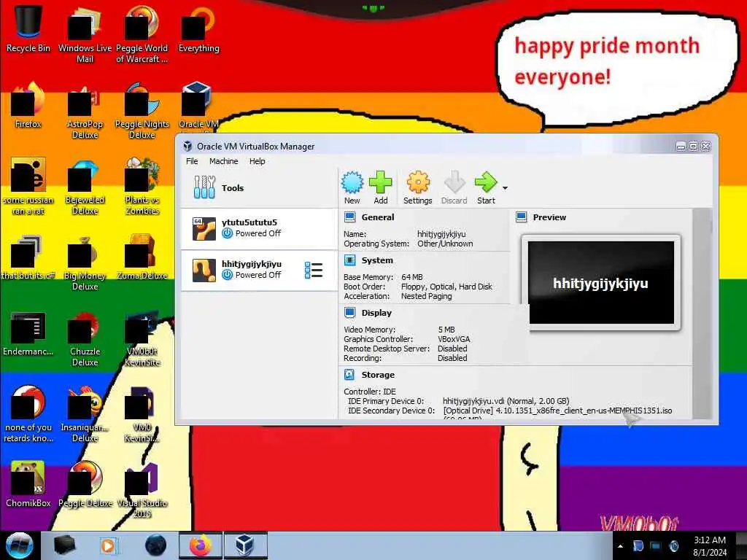Click Firefox in the taskbar

pos(201,545)
